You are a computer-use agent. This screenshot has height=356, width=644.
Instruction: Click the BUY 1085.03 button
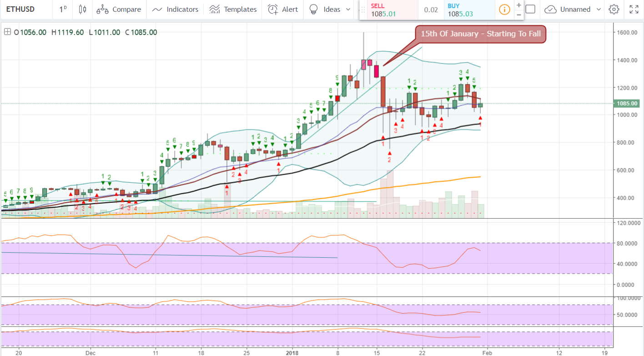pos(469,10)
